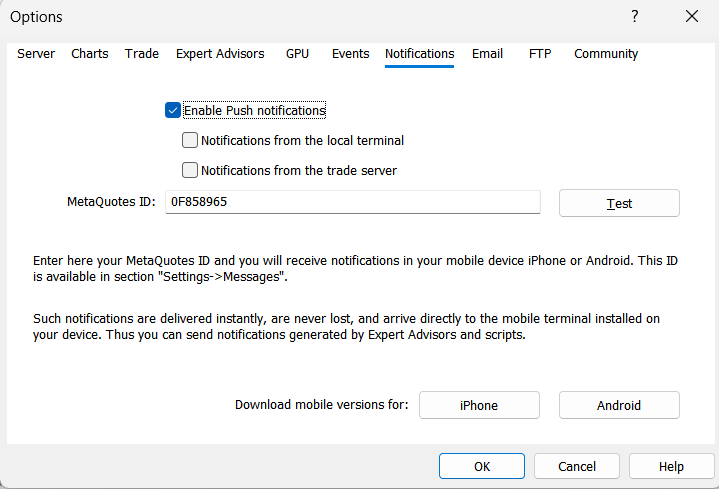Viewport: 719px width, 489px height.
Task: Switch to the Server tab
Action: (x=36, y=54)
